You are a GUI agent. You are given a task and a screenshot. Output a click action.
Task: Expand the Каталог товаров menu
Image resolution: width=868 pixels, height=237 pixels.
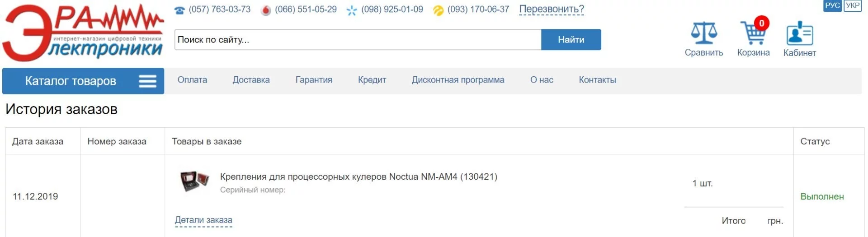[x=71, y=81]
